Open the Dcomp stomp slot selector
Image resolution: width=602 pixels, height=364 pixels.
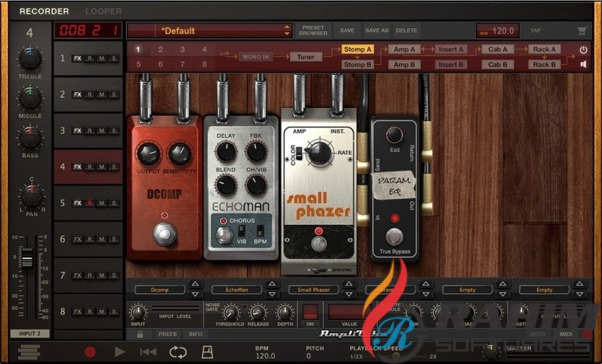[x=159, y=290]
